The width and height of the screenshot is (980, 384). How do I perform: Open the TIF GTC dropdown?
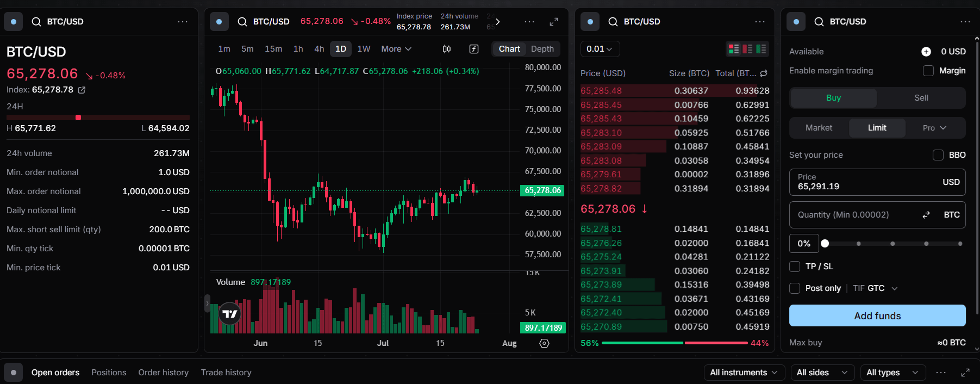click(875, 288)
